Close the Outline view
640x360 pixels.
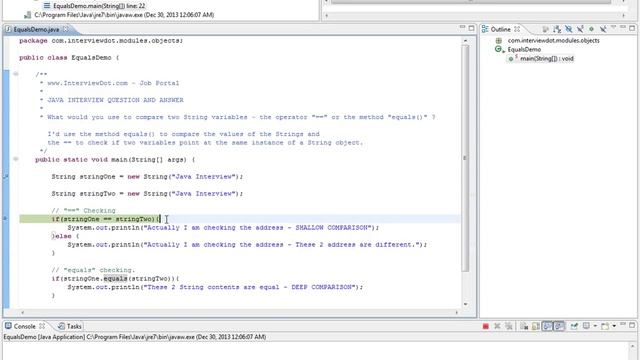click(517, 29)
